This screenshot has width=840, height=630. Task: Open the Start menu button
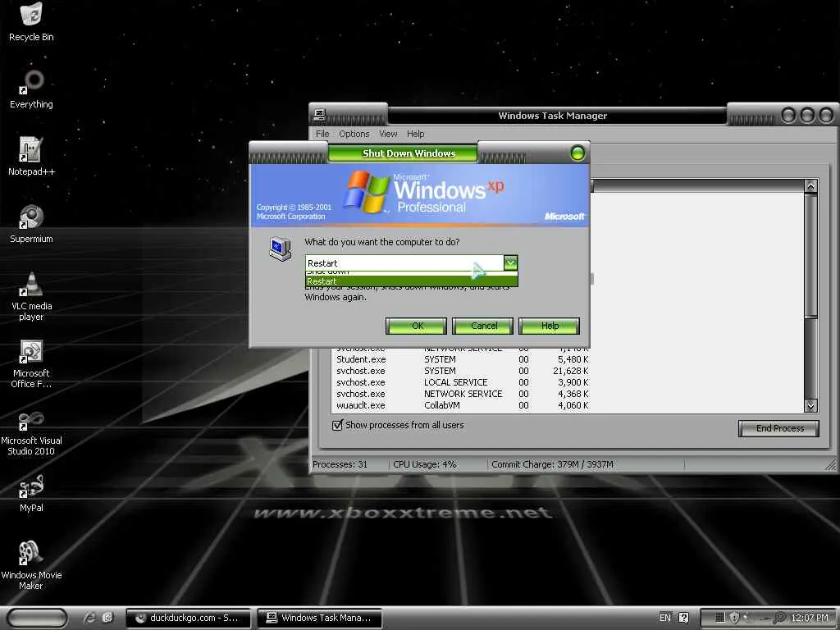(x=37, y=618)
